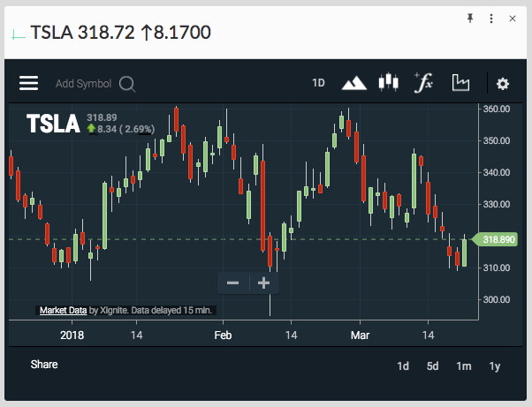Viewport: 532px width, 407px height.
Task: Select the 1d range
Action: pyautogui.click(x=403, y=366)
